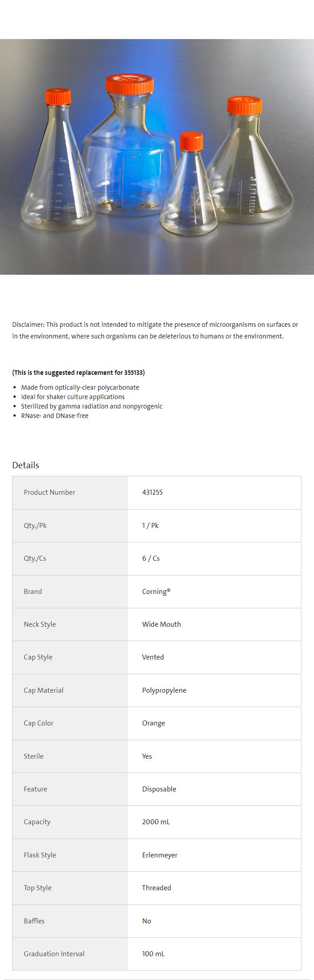Viewport: 314px width, 980px height.
Task: Click the Graduation Interval value 100 mL
Action: [153, 954]
